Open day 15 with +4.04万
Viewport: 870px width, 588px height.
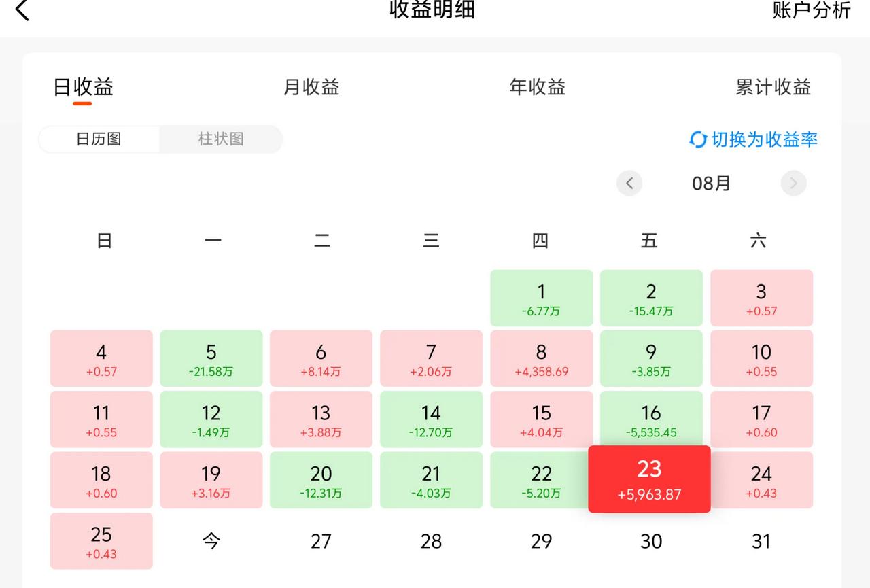tap(541, 419)
